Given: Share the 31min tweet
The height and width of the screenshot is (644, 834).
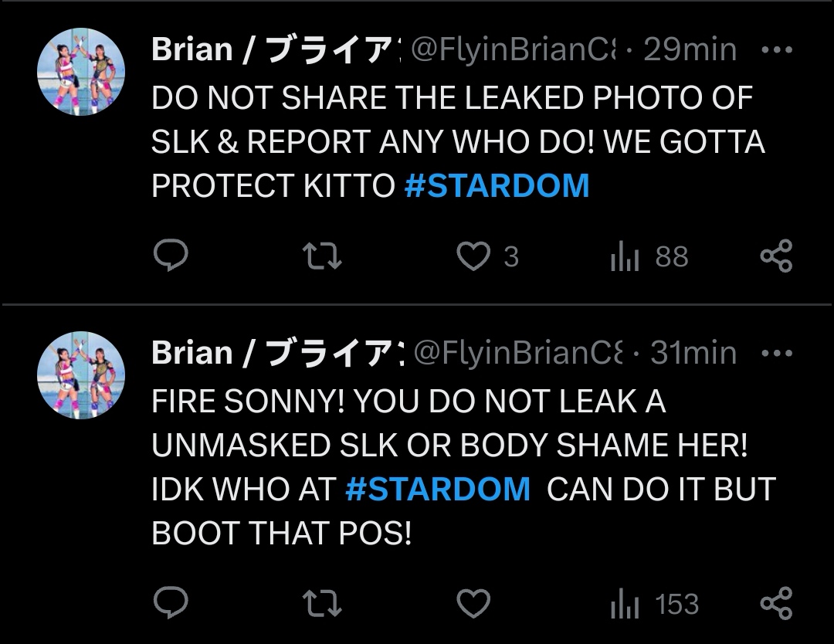Looking at the screenshot, I should pyautogui.click(x=776, y=603).
